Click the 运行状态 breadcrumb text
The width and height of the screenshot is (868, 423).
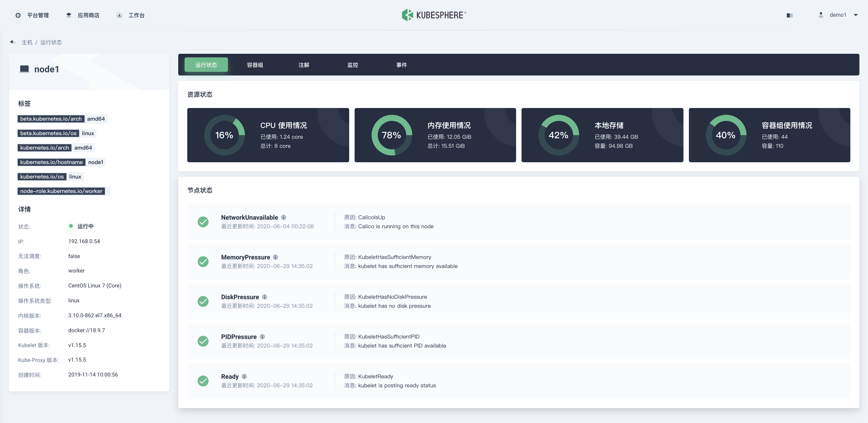(x=51, y=42)
